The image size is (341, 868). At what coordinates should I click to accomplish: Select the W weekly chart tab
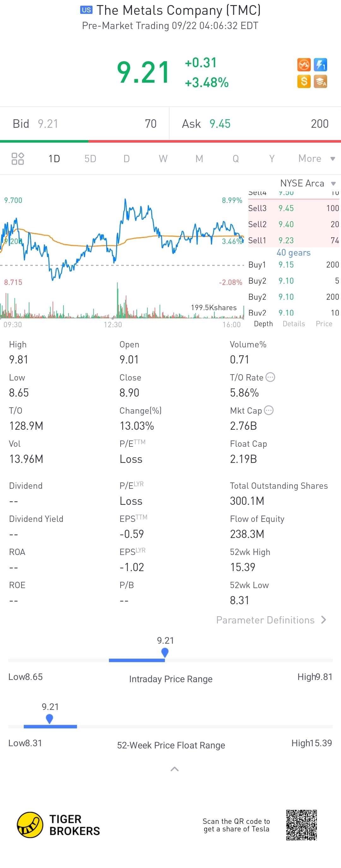pos(163,158)
